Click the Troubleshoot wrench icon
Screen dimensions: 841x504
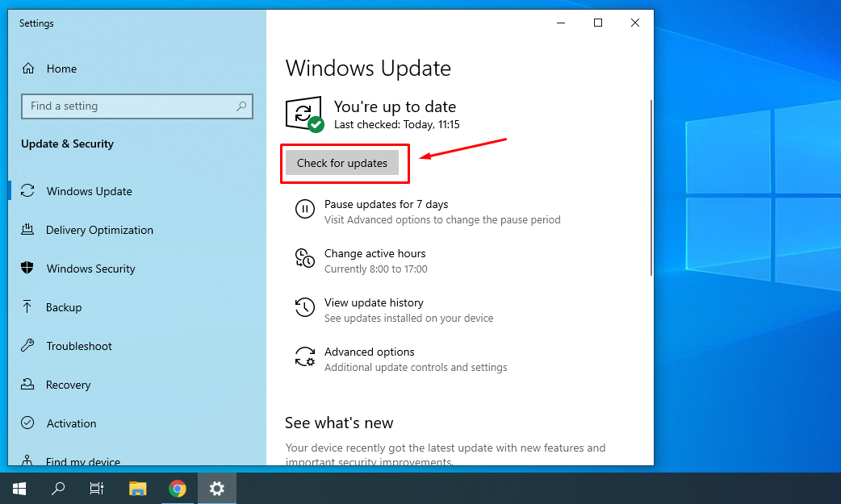click(x=27, y=345)
